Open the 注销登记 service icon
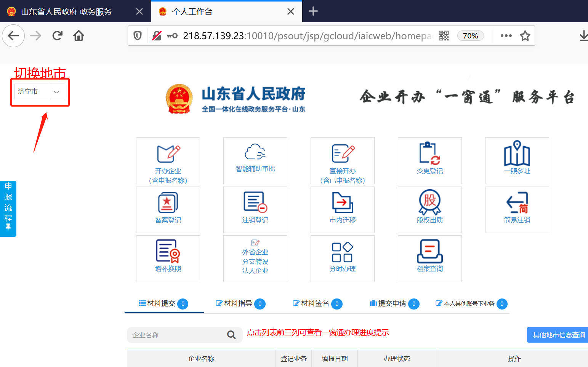The image size is (588, 367). [255, 203]
